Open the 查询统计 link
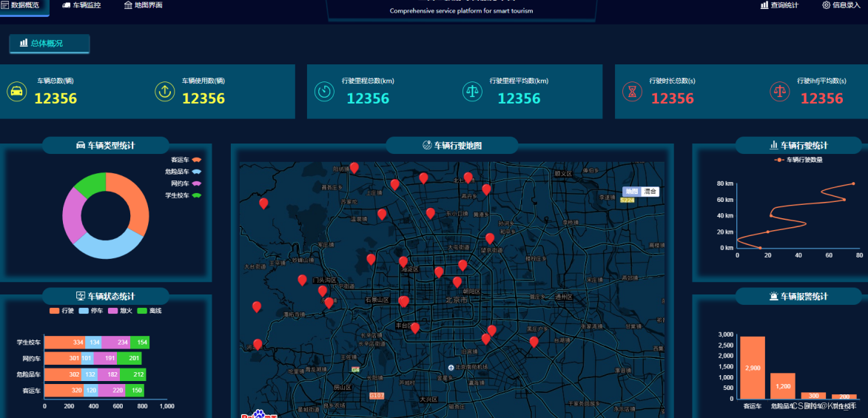Image resolution: width=868 pixels, height=418 pixels. click(779, 5)
